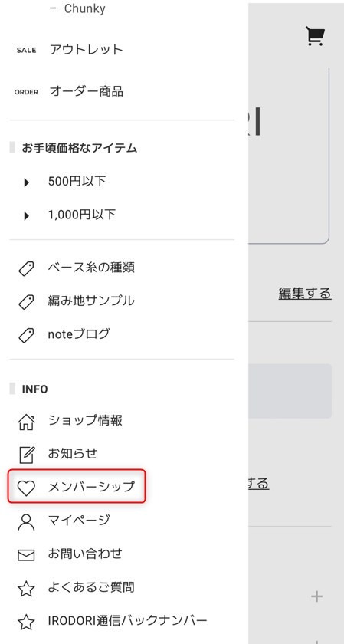Click the tag icon beside ベース糸の種類

tap(27, 268)
